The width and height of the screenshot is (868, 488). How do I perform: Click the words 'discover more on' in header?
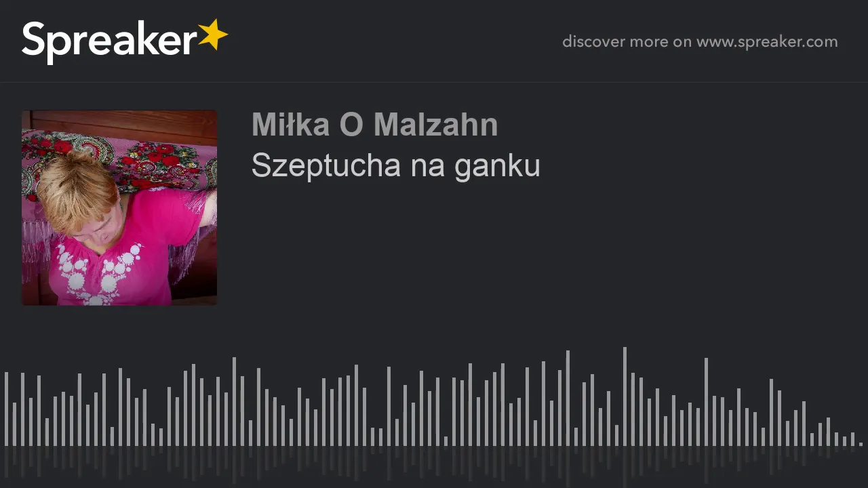point(627,41)
